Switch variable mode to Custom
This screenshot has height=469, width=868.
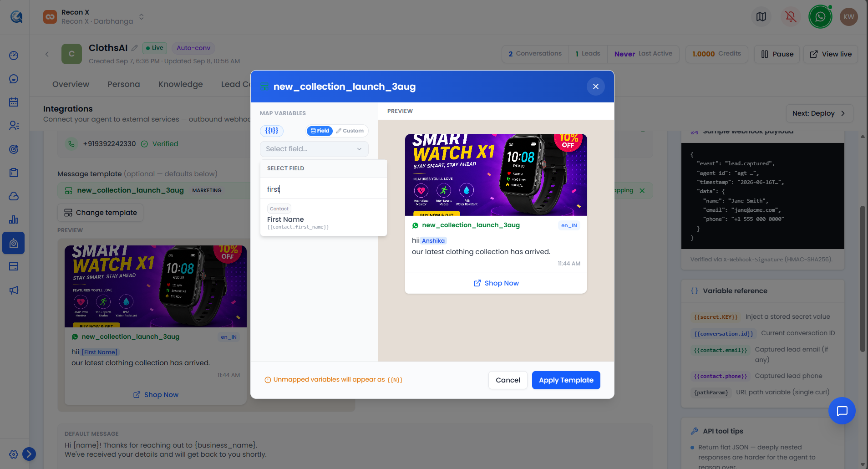(350, 131)
